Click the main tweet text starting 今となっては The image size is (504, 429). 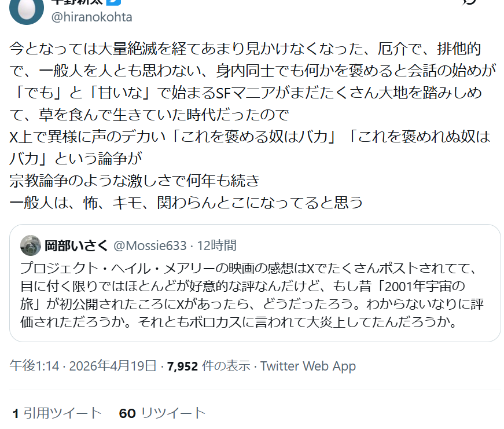pos(252,126)
